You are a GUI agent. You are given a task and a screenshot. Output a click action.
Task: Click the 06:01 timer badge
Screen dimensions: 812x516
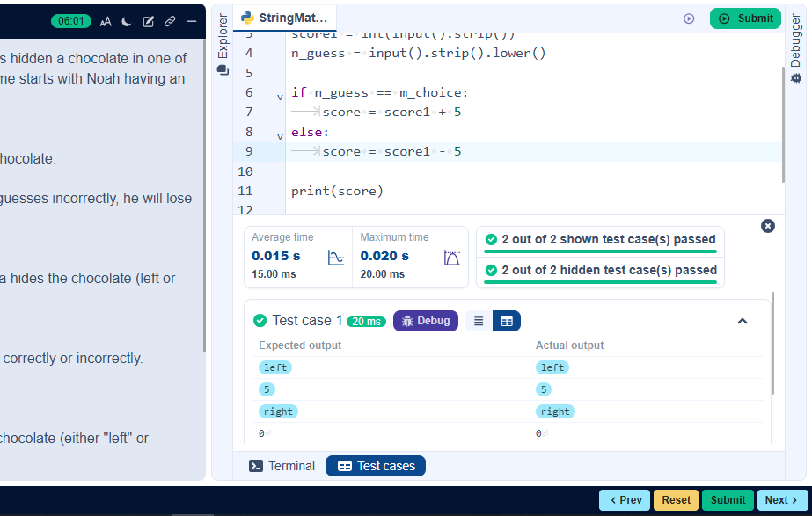[x=71, y=21]
